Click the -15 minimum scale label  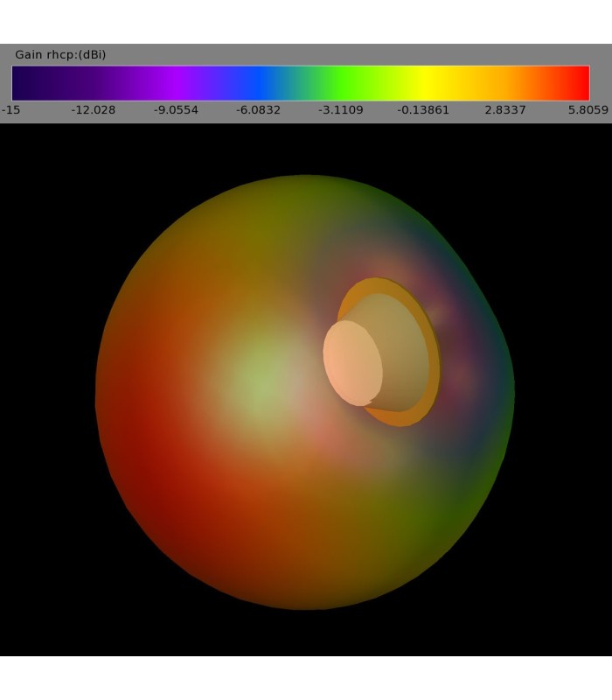pyautogui.click(x=10, y=110)
